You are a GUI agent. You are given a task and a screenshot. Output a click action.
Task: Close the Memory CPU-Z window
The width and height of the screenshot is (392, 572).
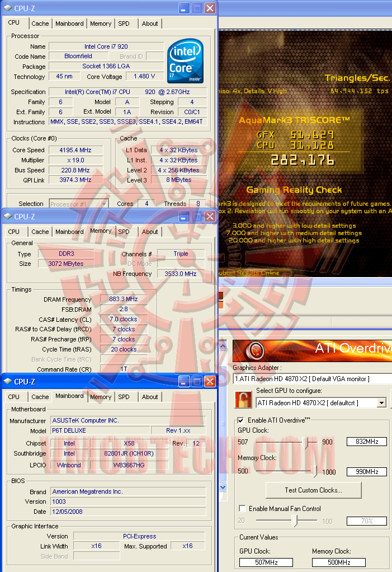(x=210, y=217)
